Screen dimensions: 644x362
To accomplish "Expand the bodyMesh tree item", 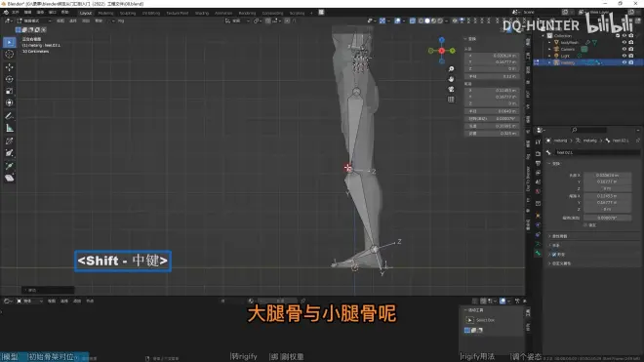I will (549, 42).
